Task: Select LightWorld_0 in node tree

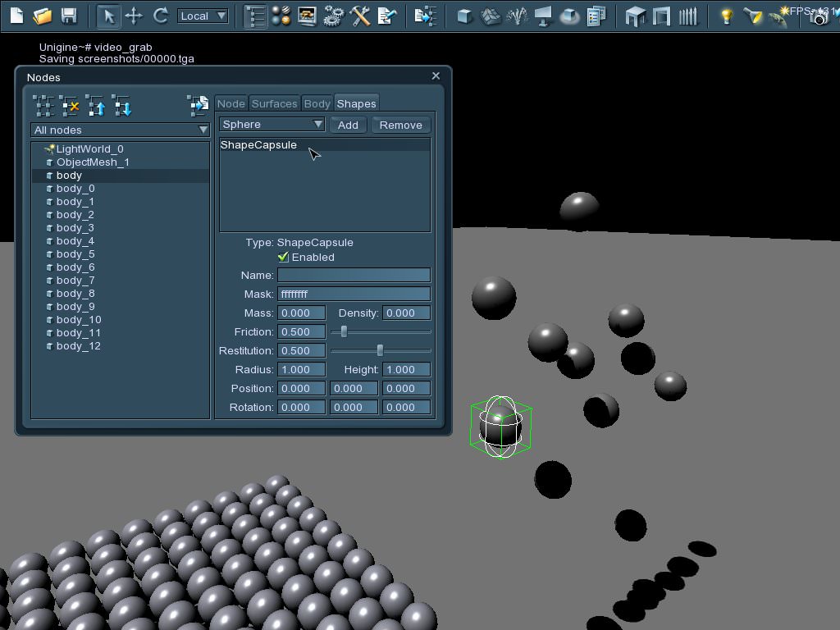Action: [x=120, y=149]
